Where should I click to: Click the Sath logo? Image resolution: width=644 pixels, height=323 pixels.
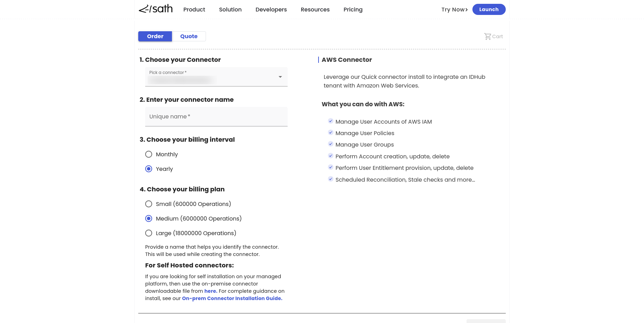156,9
